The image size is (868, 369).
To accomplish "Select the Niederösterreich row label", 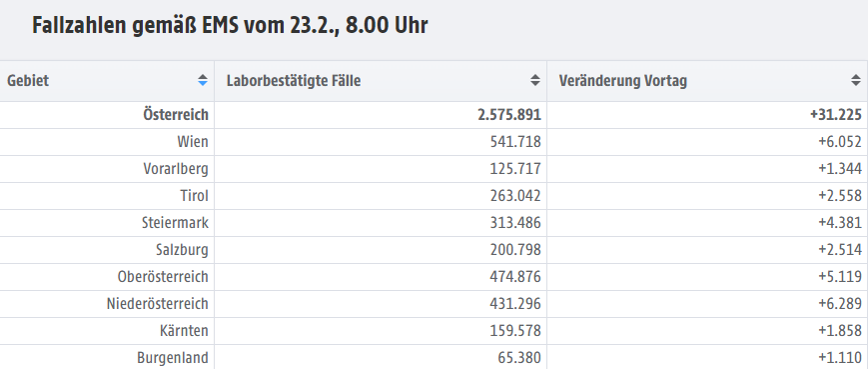I will point(157,304).
